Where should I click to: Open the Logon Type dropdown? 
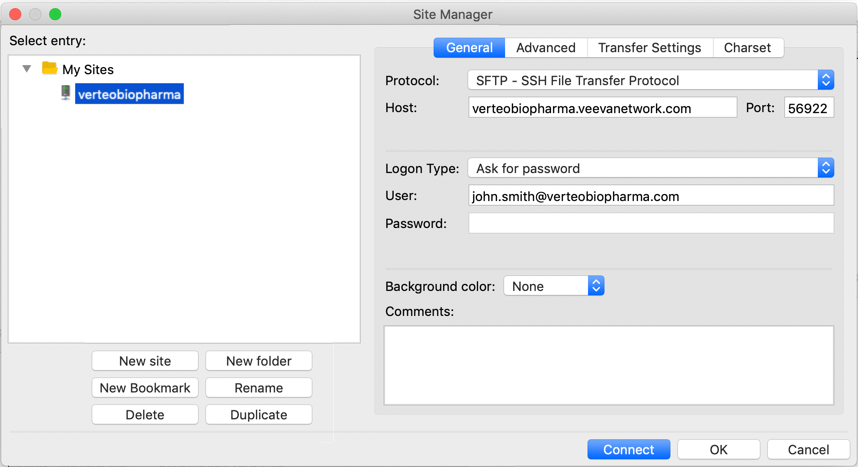coord(650,168)
